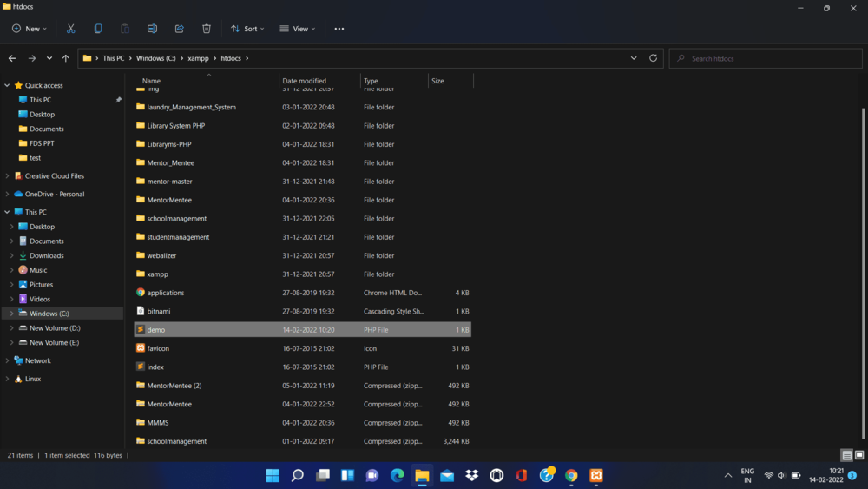Select FDS PPT in Quick access
The height and width of the screenshot is (489, 868).
click(x=42, y=143)
